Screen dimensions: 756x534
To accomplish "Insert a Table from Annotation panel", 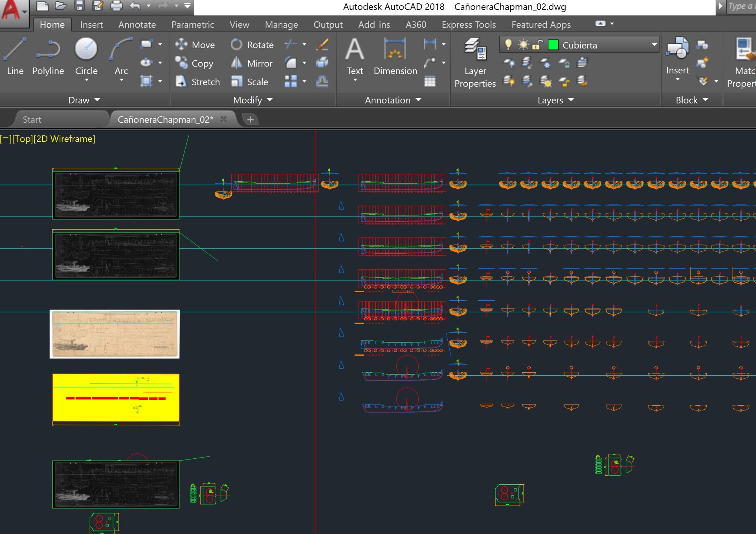I will [x=430, y=82].
